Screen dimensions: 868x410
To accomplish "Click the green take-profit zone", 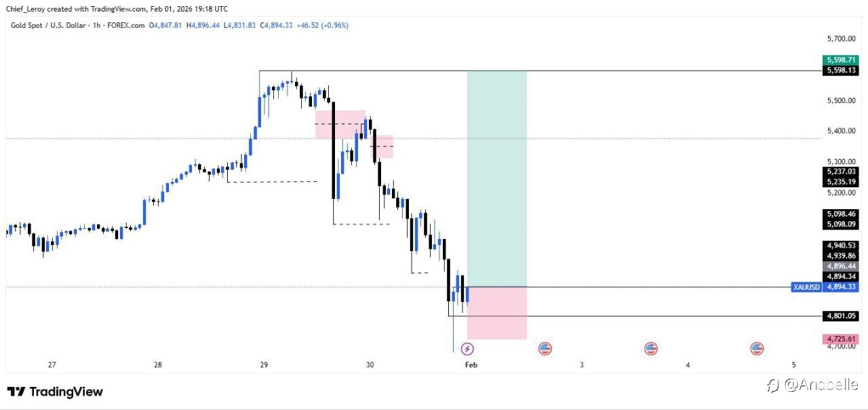I will 497,178.
